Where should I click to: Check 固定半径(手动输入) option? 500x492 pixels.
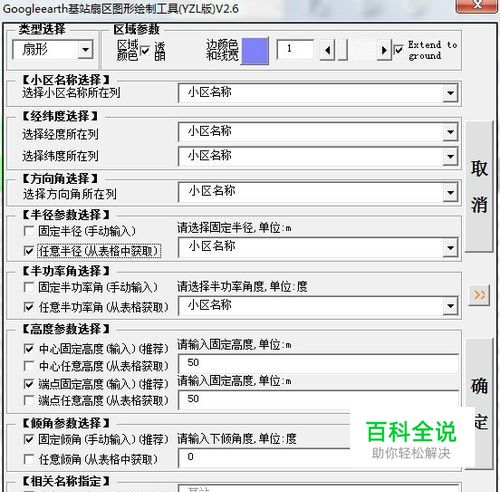(x=29, y=231)
